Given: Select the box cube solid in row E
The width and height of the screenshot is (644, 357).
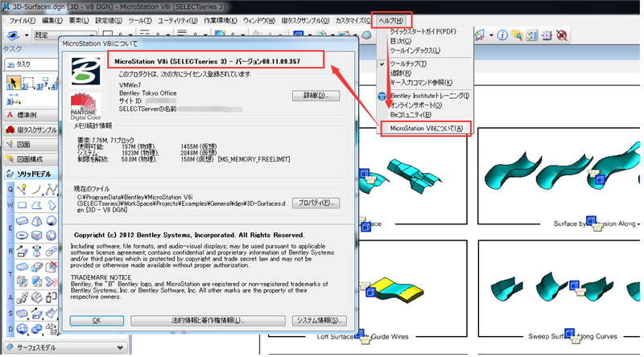Looking at the screenshot, I should coord(36,236).
